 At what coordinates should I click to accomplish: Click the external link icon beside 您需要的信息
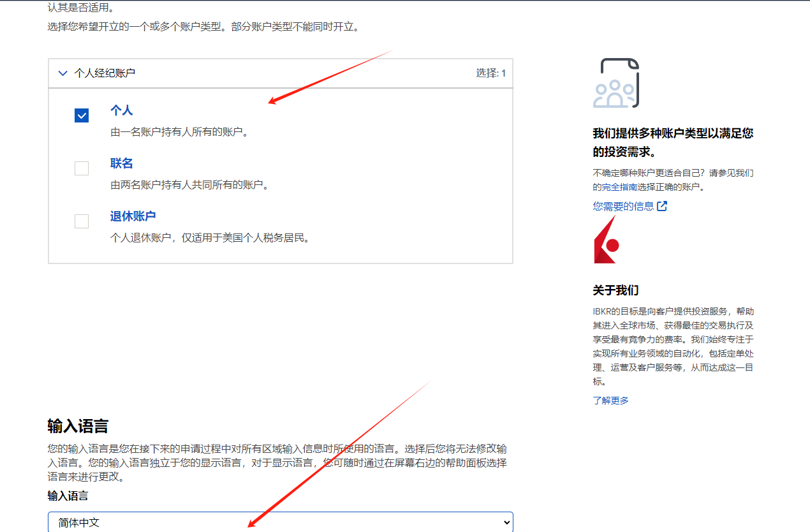click(x=663, y=205)
